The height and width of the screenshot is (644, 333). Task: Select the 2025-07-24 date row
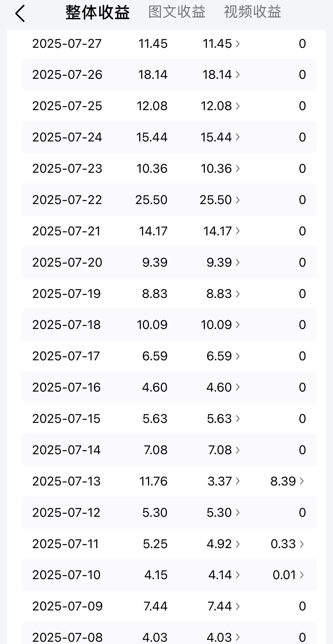click(169, 137)
